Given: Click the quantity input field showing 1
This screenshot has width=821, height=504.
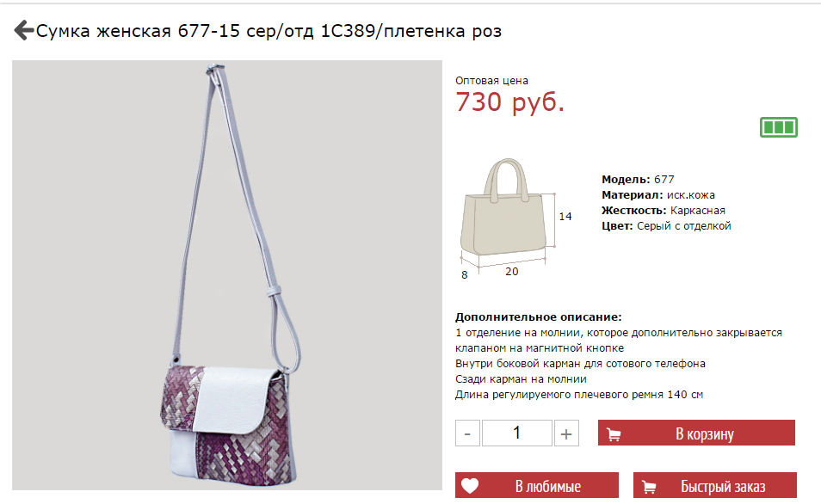Looking at the screenshot, I should [x=517, y=433].
